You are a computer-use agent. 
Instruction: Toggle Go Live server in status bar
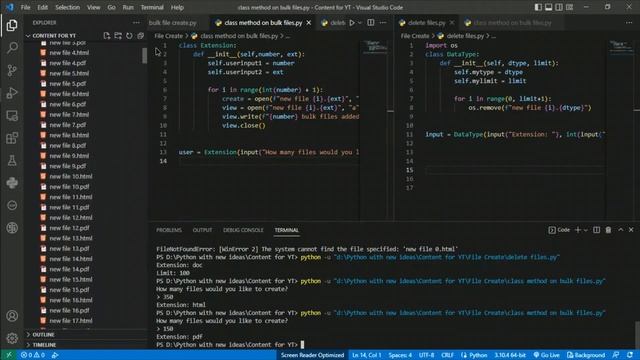pos(547,355)
